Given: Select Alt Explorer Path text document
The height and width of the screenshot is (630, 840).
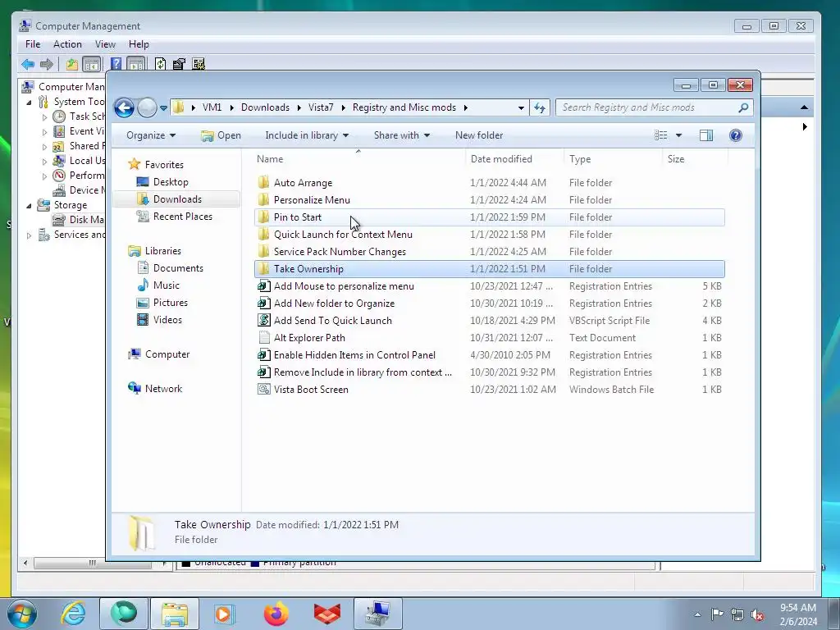Looking at the screenshot, I should (x=490, y=337).
